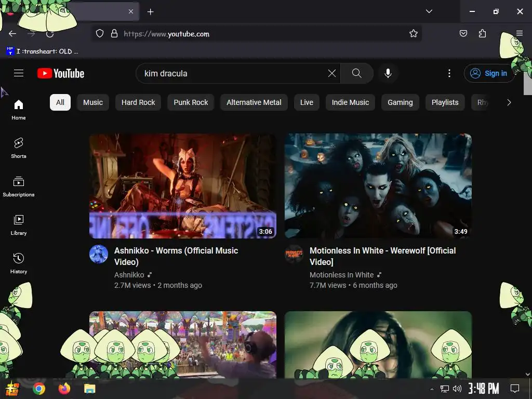Play the festival DJ crowd video thumbnail
This screenshot has height=399, width=532.
click(183, 344)
